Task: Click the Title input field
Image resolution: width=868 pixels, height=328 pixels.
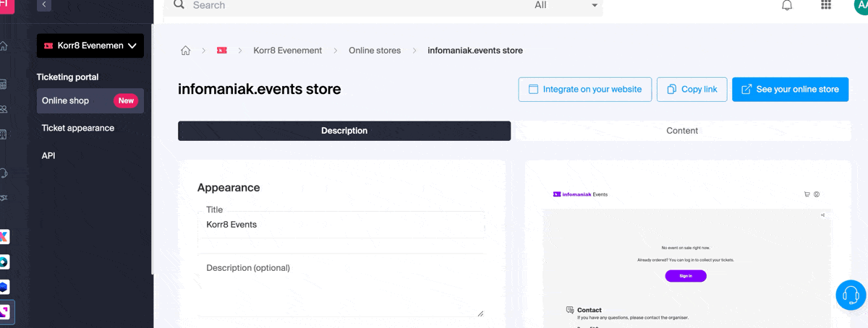Action: click(x=341, y=225)
